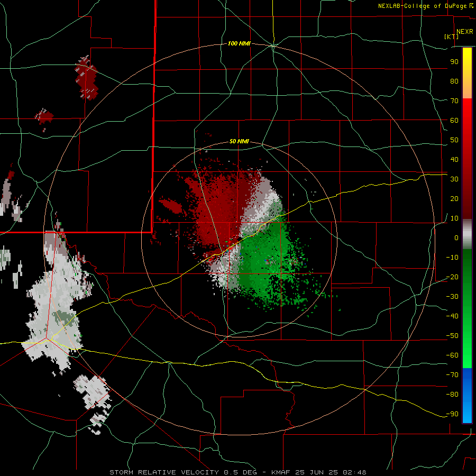Click the 50 value on velocity scale
Image resolution: width=476 pixels, height=476 pixels.
pyautogui.click(x=454, y=140)
